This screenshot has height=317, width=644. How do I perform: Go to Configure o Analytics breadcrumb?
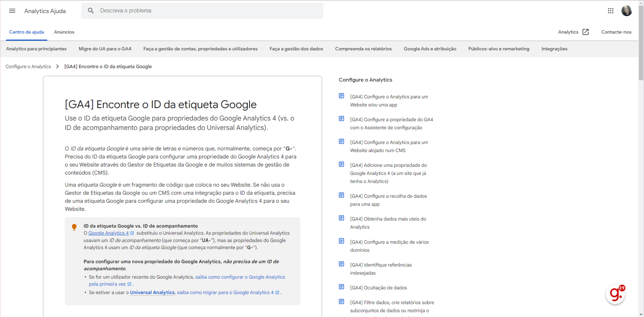coord(28,66)
